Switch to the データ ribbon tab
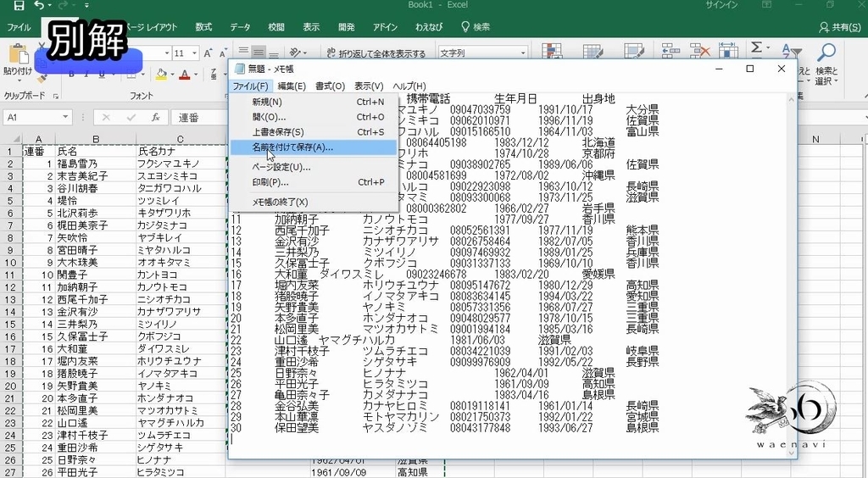 (x=240, y=26)
